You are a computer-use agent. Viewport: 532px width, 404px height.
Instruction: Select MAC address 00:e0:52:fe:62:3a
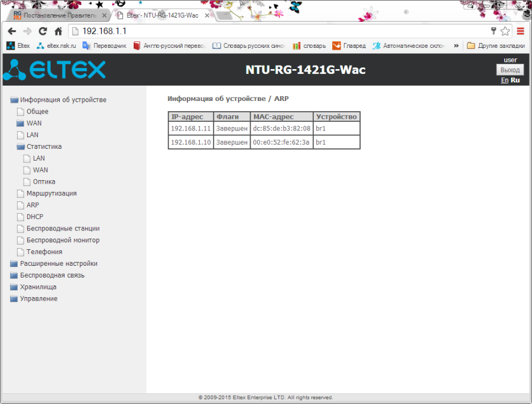281,142
